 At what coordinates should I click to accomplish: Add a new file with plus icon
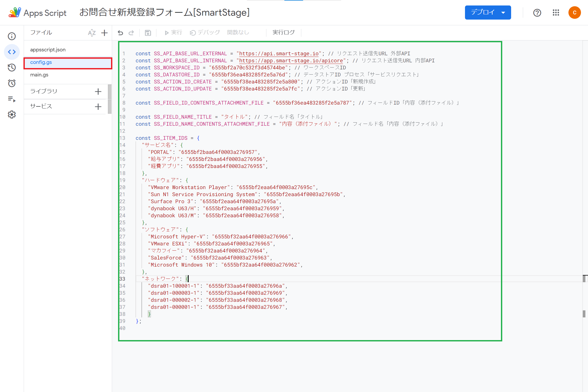pyautogui.click(x=105, y=33)
